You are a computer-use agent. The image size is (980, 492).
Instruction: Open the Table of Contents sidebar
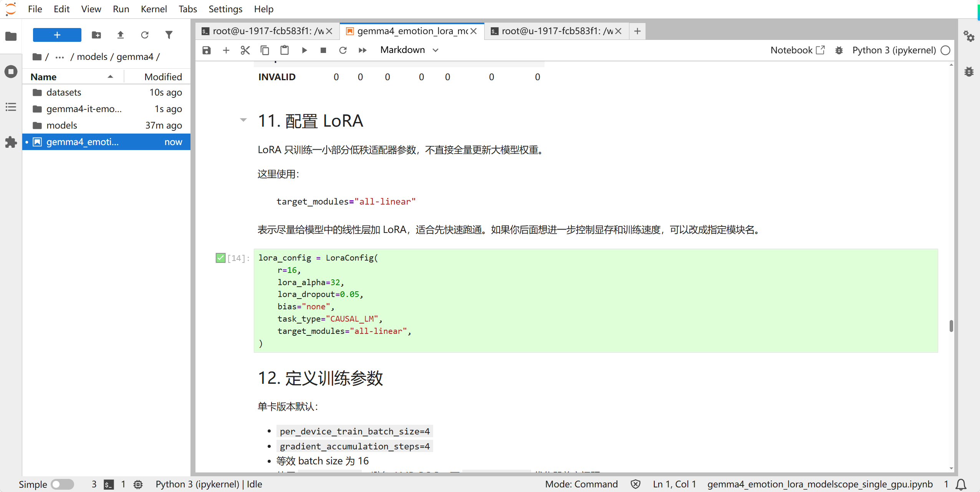11,107
